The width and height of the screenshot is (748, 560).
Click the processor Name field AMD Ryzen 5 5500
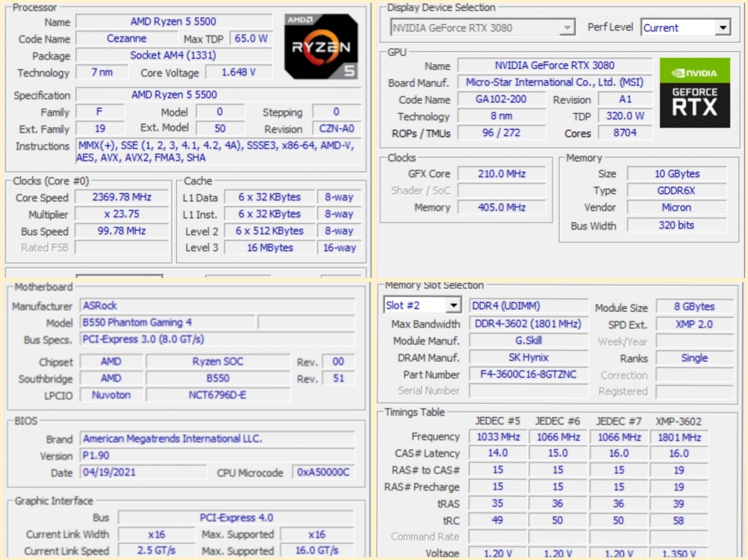174,22
